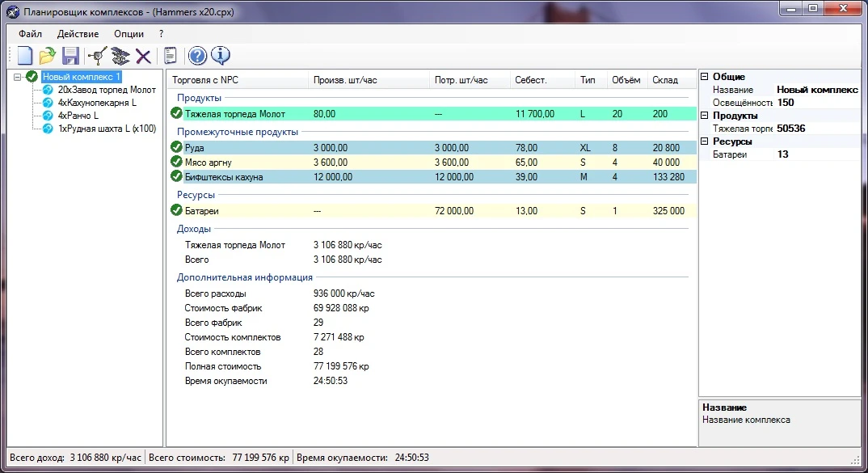868x473 pixels.
Task: Toggle the green check on Тяжелая торпеда Молот
Action: [x=178, y=113]
